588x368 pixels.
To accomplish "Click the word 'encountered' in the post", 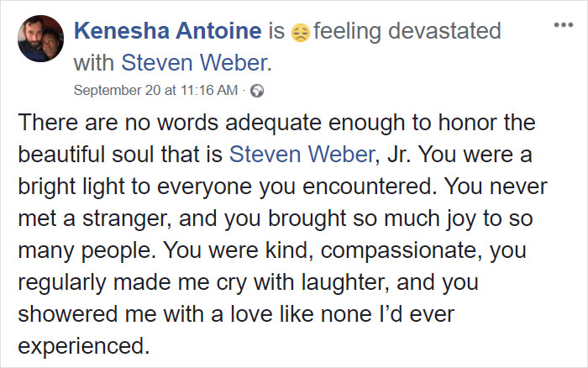I will [367, 187].
